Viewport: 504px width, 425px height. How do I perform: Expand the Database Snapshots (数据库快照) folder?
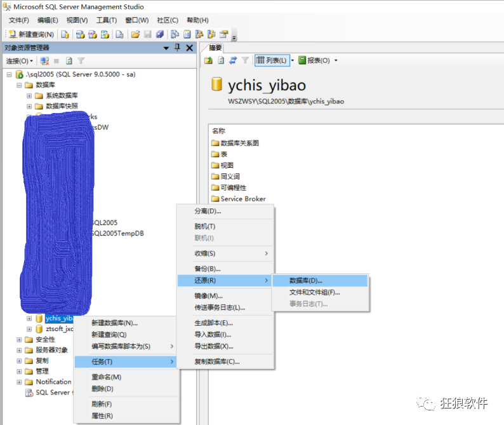pos(29,107)
